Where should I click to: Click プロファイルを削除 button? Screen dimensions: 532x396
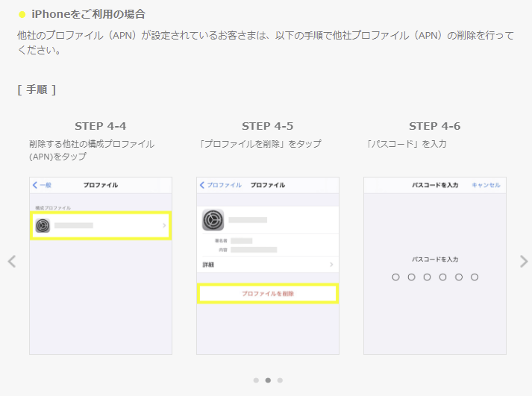click(x=268, y=294)
